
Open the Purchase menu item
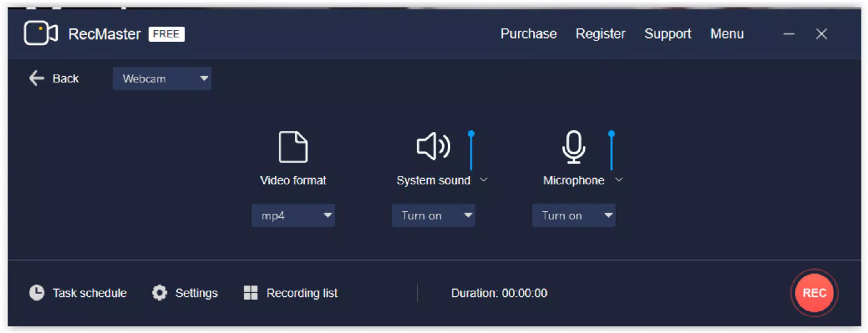(528, 34)
